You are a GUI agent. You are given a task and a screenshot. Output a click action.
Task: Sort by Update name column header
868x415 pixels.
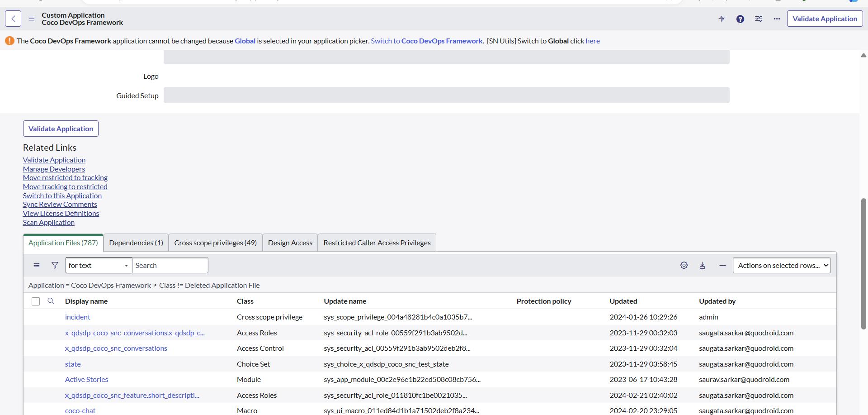click(345, 301)
